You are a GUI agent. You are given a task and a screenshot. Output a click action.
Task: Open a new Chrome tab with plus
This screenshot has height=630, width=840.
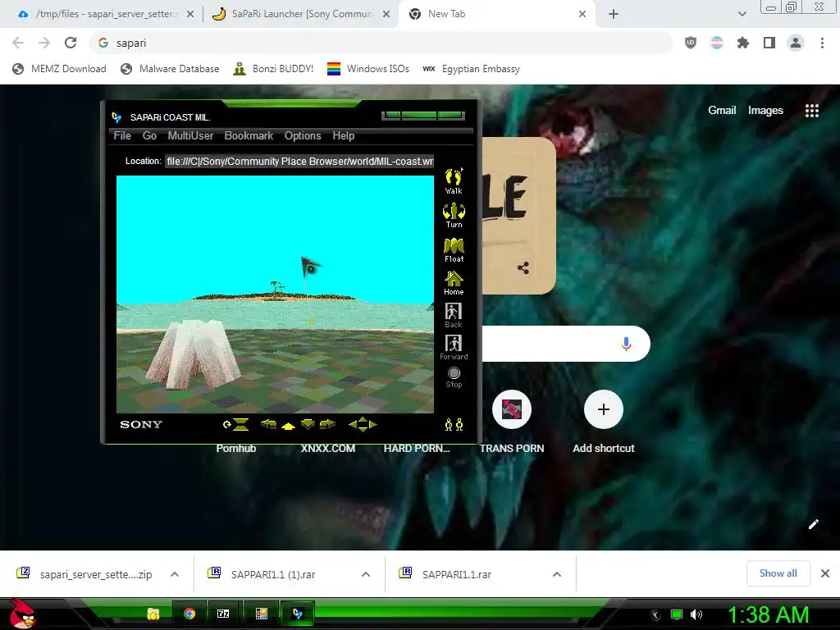pyautogui.click(x=614, y=14)
